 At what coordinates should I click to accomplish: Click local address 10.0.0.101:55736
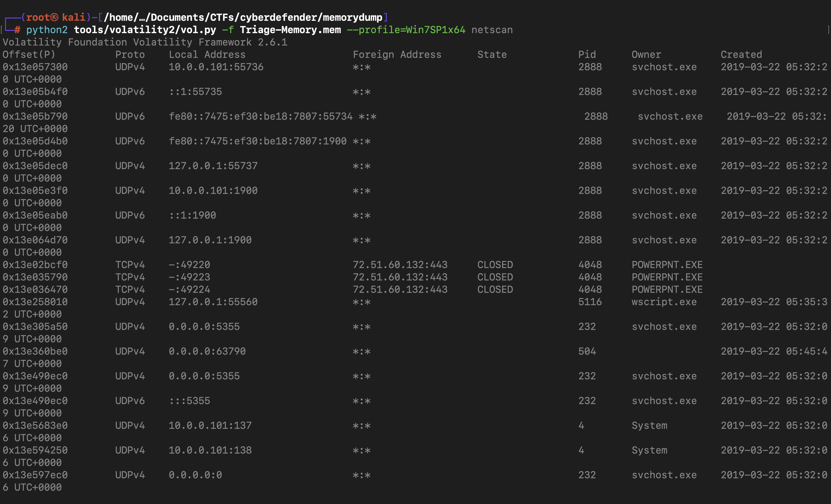(x=216, y=67)
